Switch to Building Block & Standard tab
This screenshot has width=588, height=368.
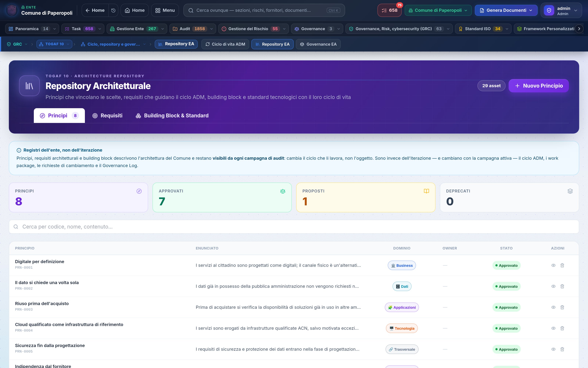click(172, 115)
